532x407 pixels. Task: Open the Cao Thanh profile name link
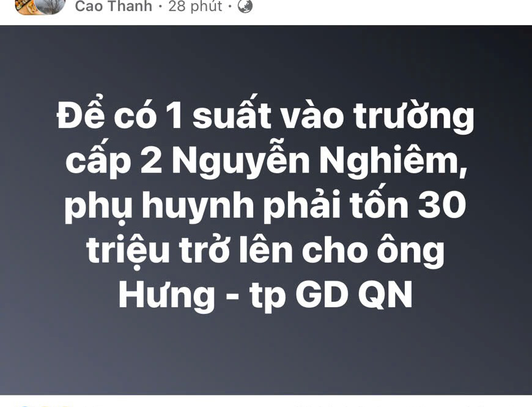point(113,6)
